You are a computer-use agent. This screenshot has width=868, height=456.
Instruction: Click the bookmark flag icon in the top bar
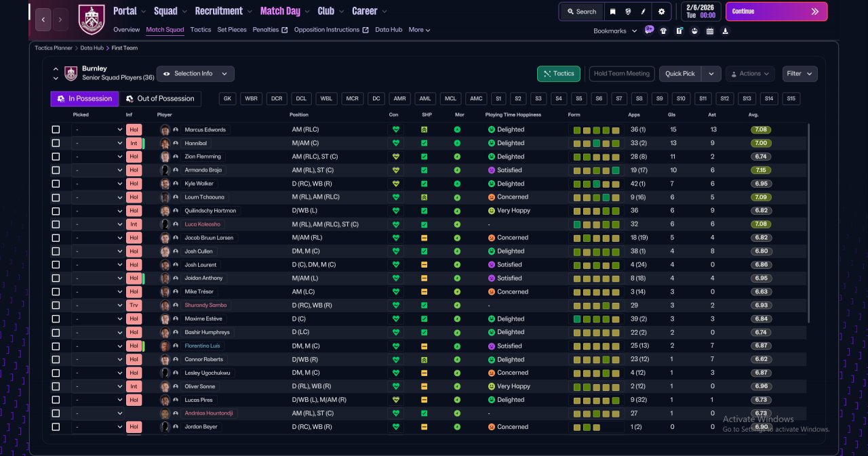[613, 12]
